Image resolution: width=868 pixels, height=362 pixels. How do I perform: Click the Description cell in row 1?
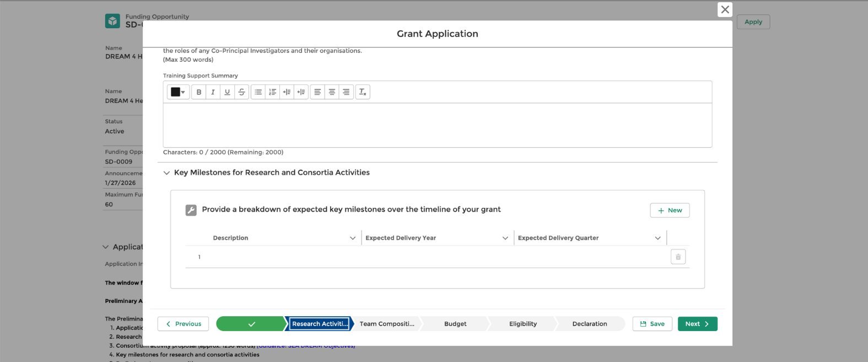click(285, 257)
